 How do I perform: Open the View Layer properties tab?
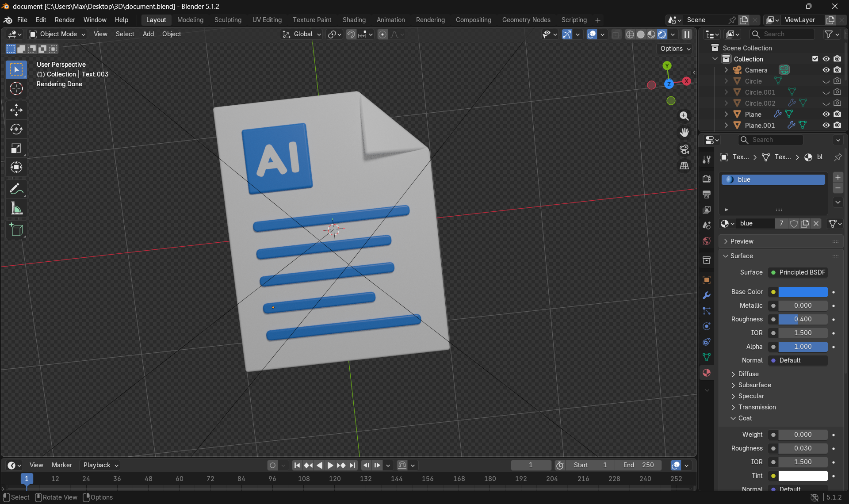(707, 210)
